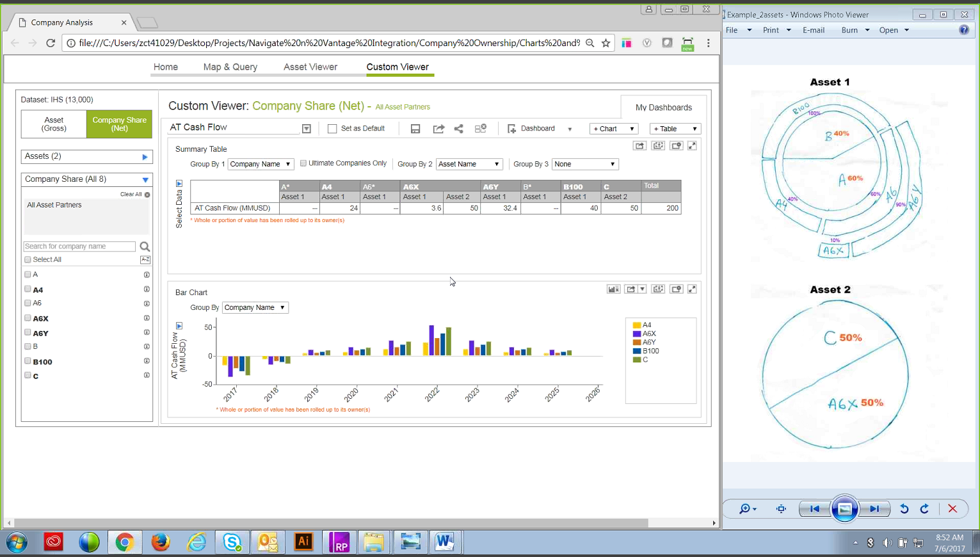Expand the Summary Table to full screen
The image size is (980, 557).
coord(692,146)
